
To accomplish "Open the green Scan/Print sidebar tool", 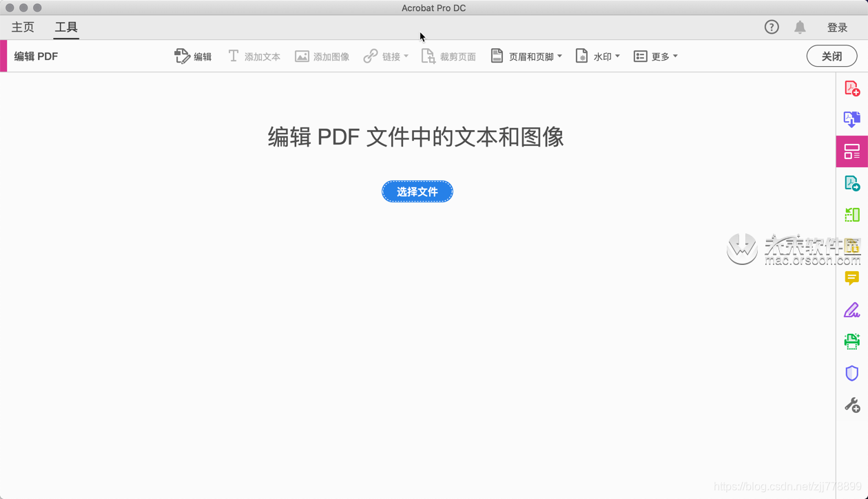I will click(852, 341).
